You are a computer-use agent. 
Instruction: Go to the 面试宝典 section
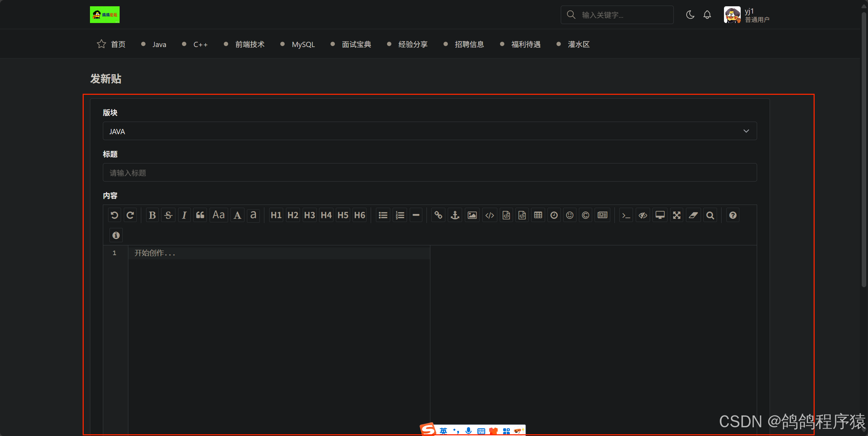(x=356, y=44)
